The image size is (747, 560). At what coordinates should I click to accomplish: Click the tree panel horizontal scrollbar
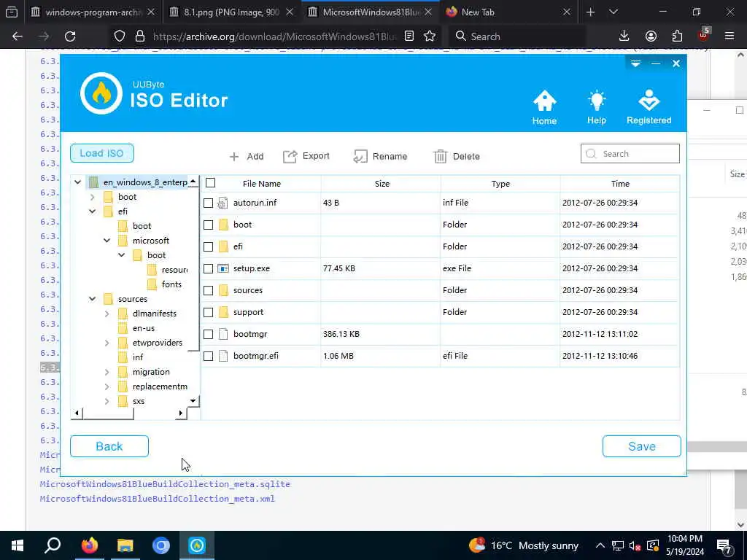click(109, 413)
